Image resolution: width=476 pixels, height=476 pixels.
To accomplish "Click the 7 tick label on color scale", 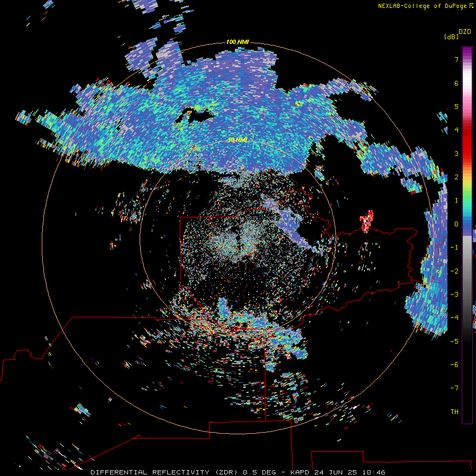I will pyautogui.click(x=456, y=59).
